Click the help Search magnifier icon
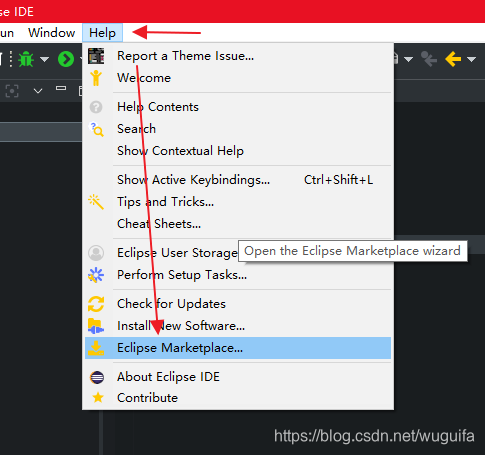The width and height of the screenshot is (485, 455). click(x=97, y=129)
